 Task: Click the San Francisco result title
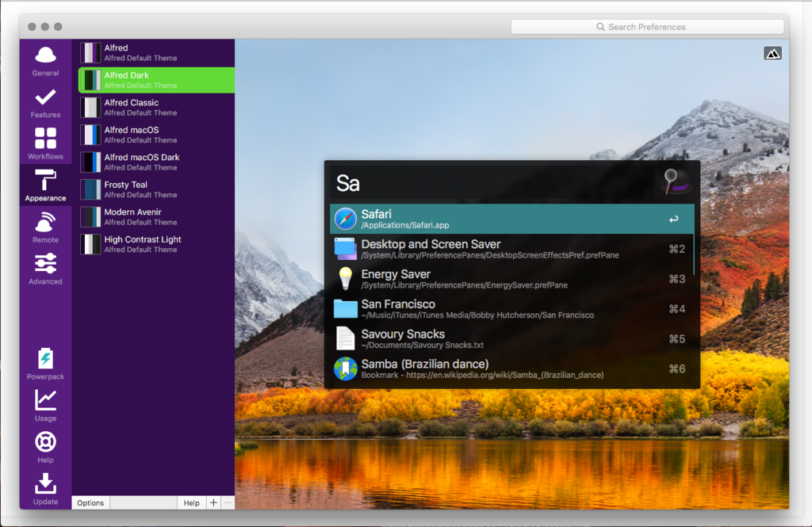click(398, 304)
